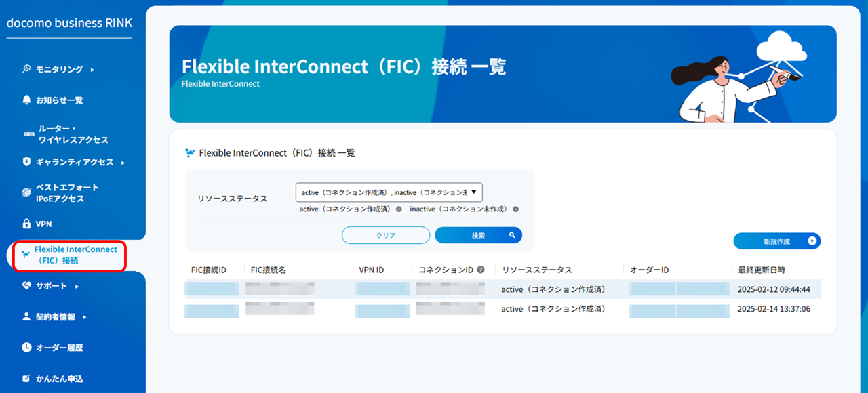The height and width of the screenshot is (393, 868).
Task: Click the ギャランティアクセス shield icon
Action: pos(26,162)
